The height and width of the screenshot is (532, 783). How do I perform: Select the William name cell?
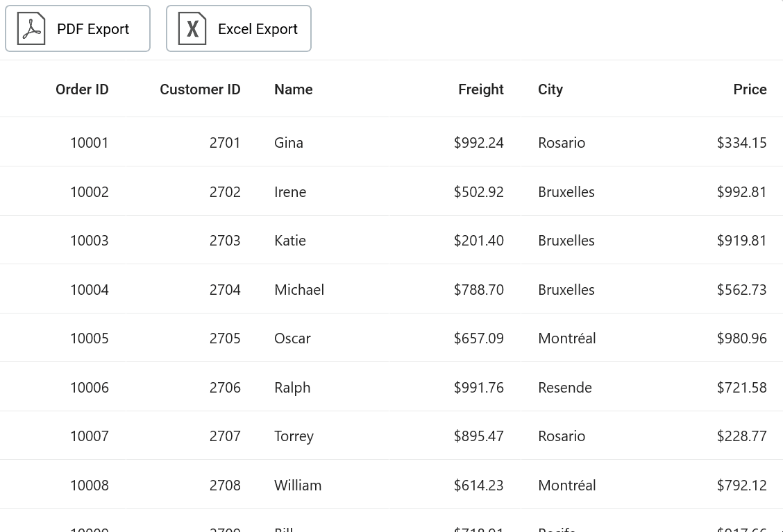[298, 486]
